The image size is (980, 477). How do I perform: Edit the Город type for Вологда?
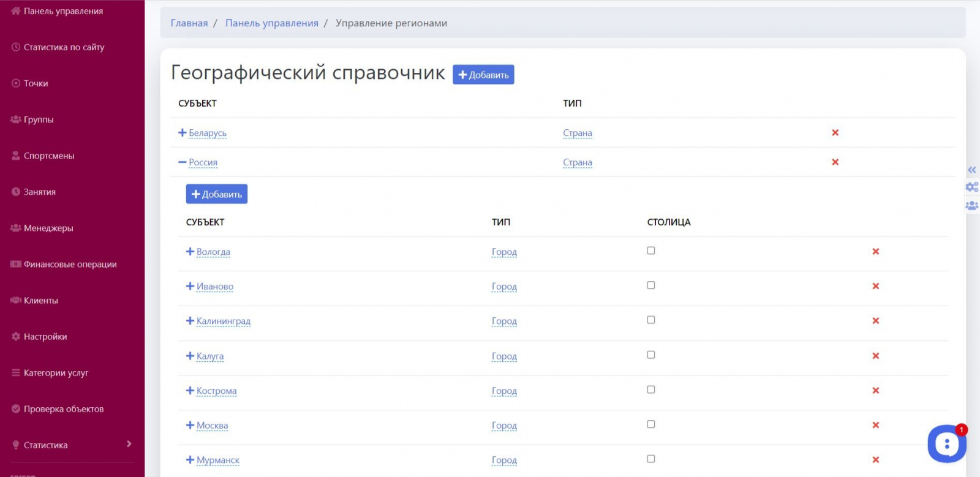[x=504, y=252]
